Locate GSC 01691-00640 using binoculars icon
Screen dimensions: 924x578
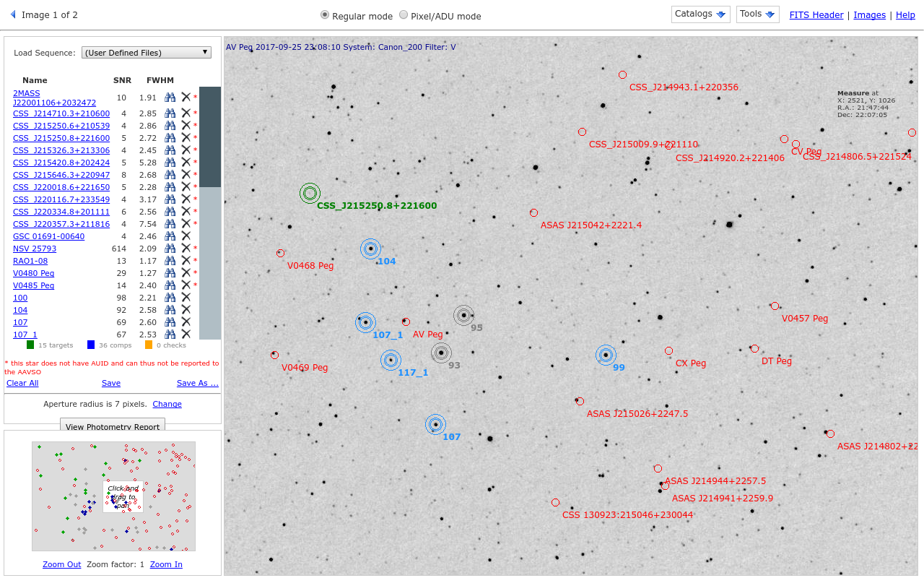[x=170, y=236]
